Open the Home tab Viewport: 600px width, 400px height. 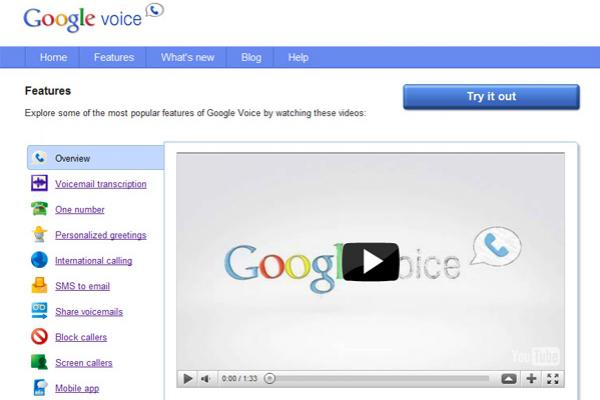pyautogui.click(x=53, y=57)
